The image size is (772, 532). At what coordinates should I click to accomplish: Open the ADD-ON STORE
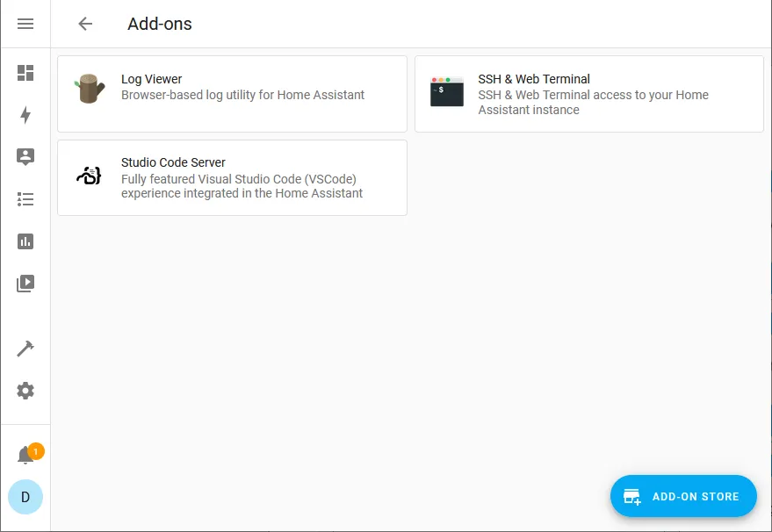click(683, 496)
